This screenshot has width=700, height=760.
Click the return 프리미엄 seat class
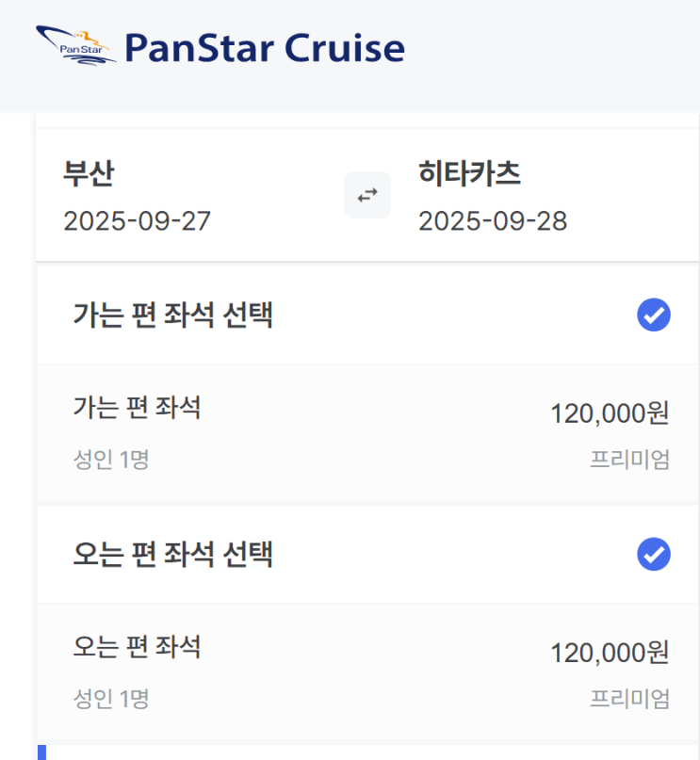tap(629, 699)
